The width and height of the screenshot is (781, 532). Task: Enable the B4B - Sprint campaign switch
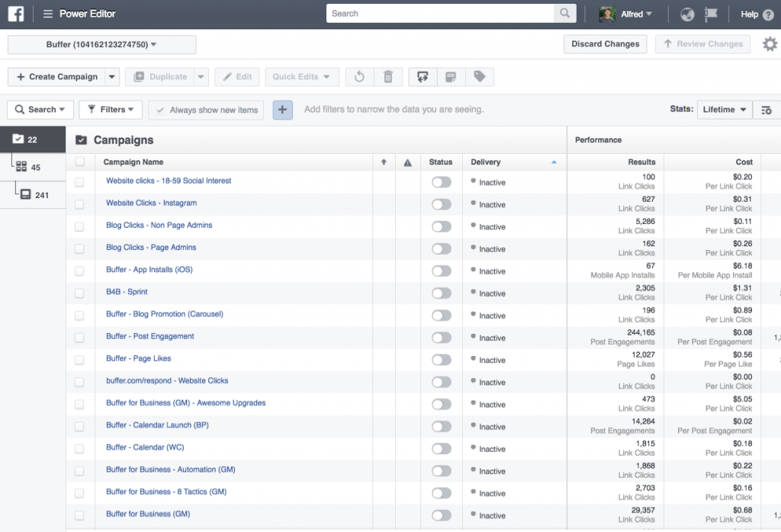pyautogui.click(x=441, y=293)
